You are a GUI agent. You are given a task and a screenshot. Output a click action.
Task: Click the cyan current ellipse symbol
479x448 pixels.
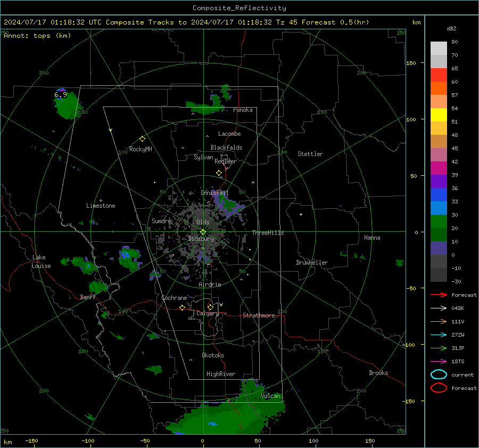[x=439, y=374]
